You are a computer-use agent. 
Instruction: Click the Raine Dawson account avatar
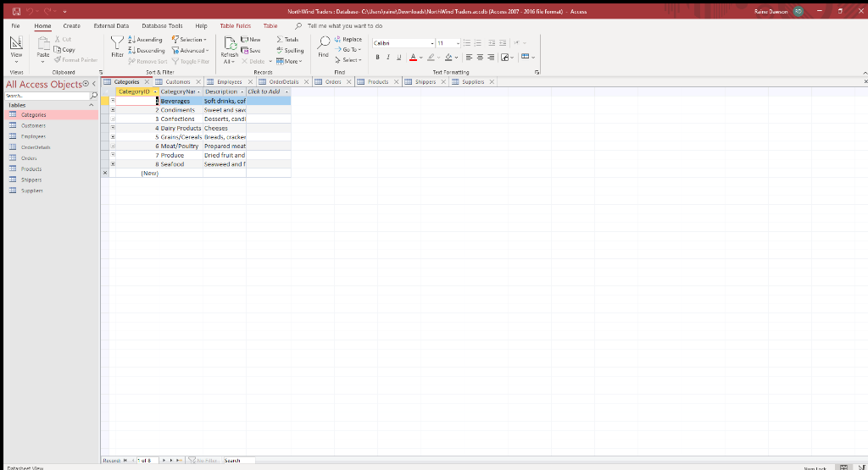point(798,11)
